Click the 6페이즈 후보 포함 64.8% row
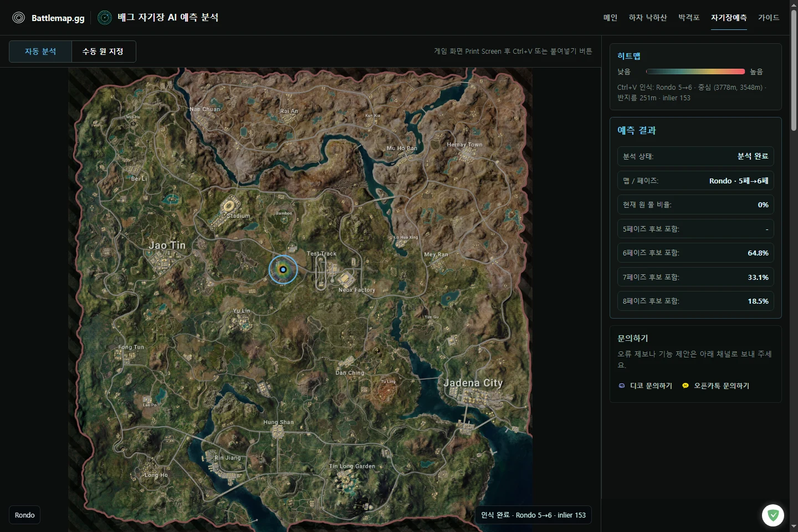798x532 pixels. pyautogui.click(x=695, y=253)
